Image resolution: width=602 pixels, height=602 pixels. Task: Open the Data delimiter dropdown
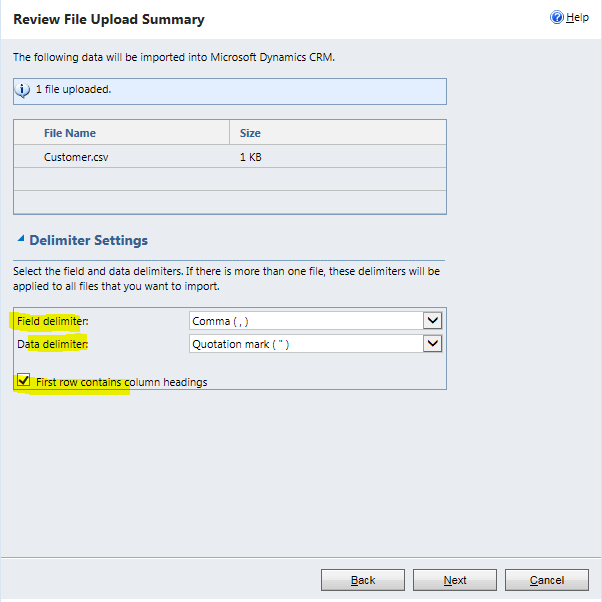pyautogui.click(x=306, y=343)
